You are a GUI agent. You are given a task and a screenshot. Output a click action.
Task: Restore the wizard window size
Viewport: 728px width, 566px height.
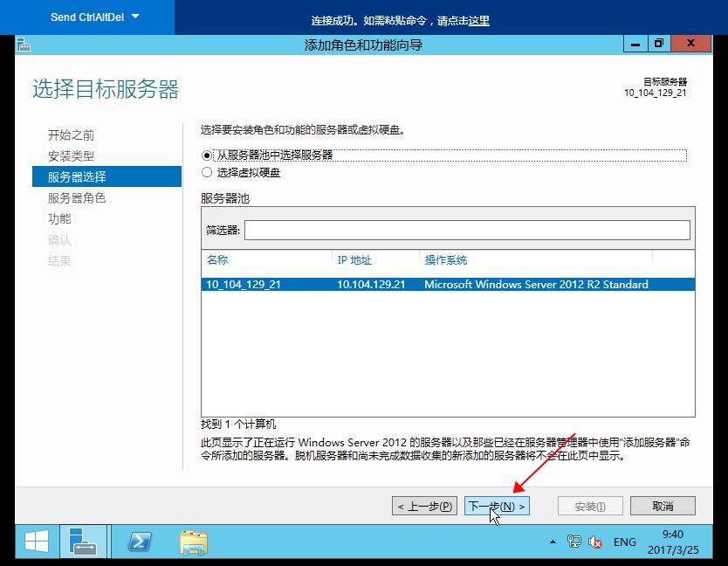click(659, 44)
